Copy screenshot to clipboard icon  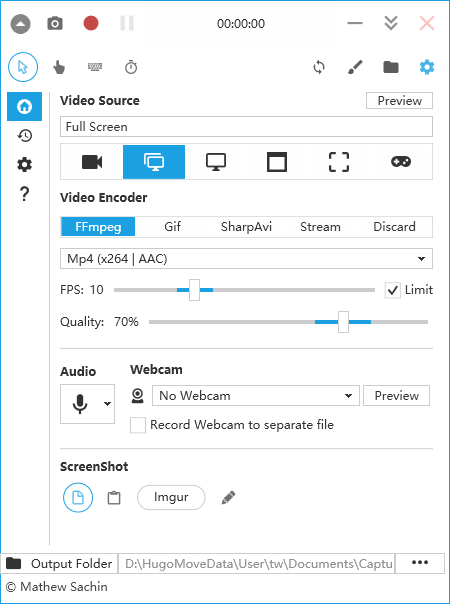[114, 498]
